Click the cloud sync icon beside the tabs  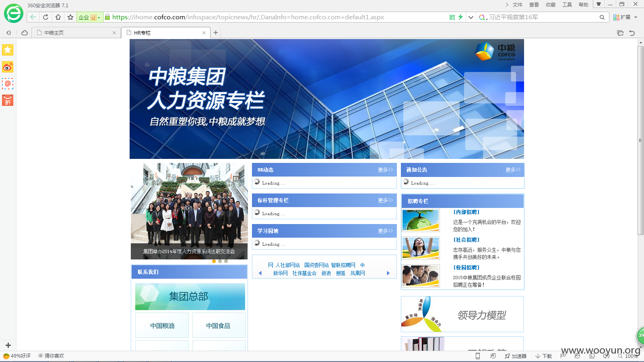[x=25, y=33]
